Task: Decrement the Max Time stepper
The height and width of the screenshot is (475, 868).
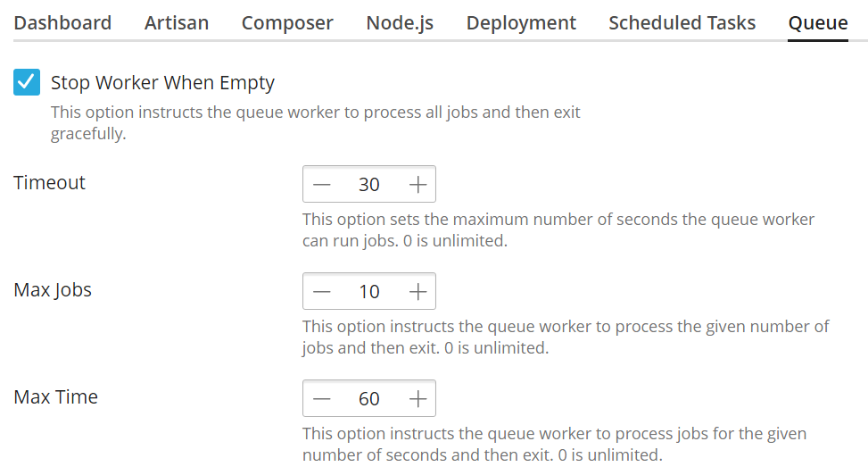Action: coord(322,399)
